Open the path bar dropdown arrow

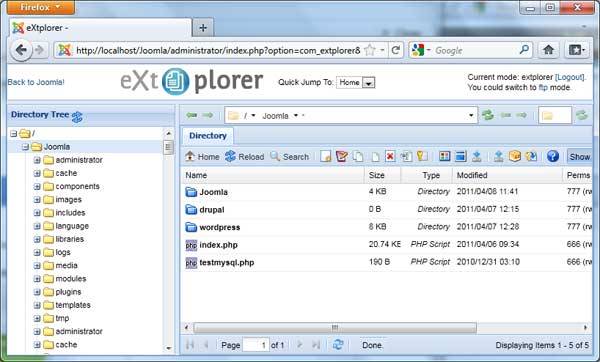click(471, 115)
